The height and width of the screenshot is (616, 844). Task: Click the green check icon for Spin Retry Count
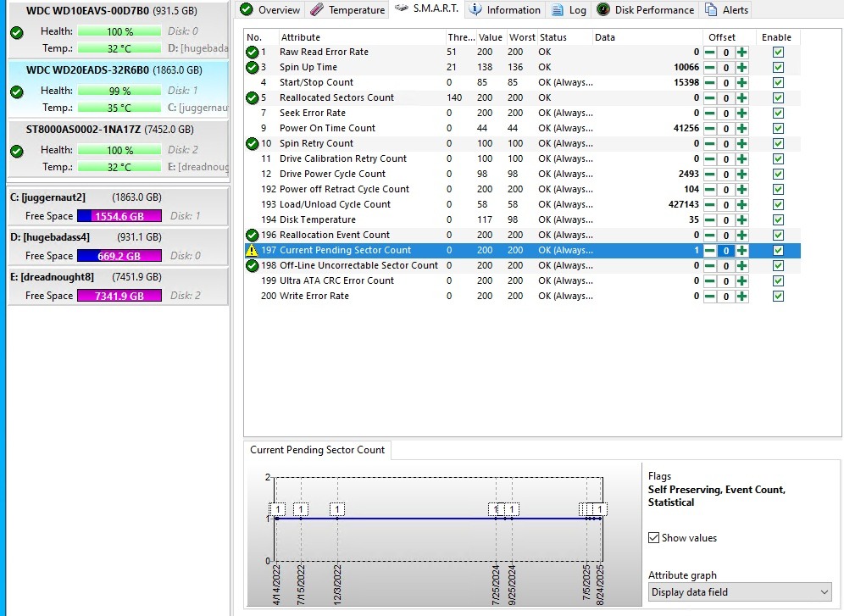tap(252, 144)
